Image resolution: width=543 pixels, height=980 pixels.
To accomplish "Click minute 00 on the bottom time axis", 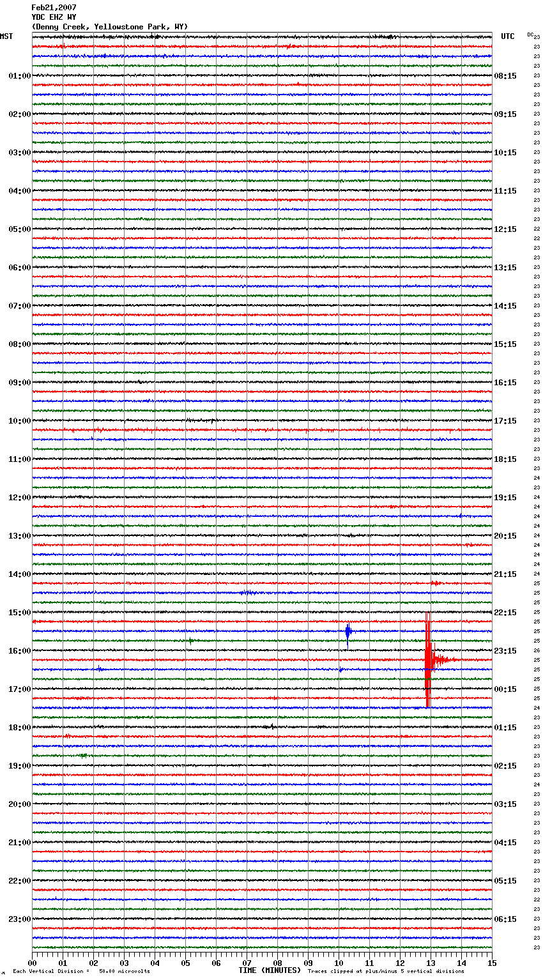I will pyautogui.click(x=32, y=963).
